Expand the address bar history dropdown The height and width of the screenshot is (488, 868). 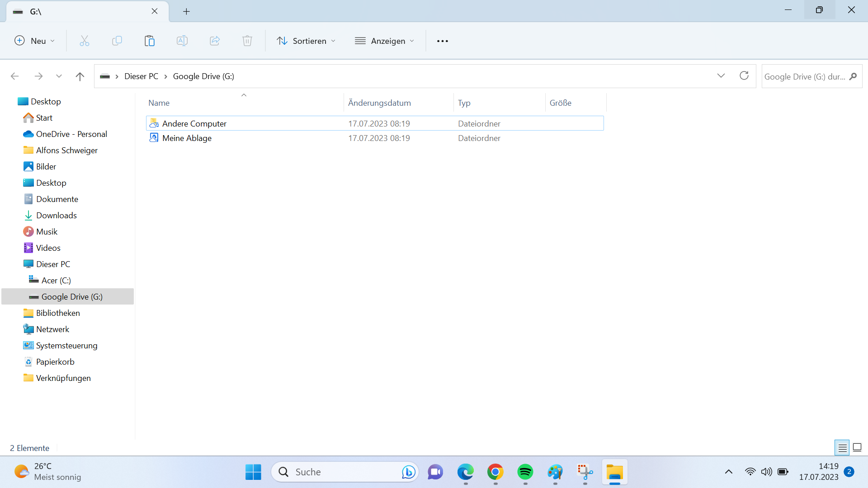click(x=721, y=76)
